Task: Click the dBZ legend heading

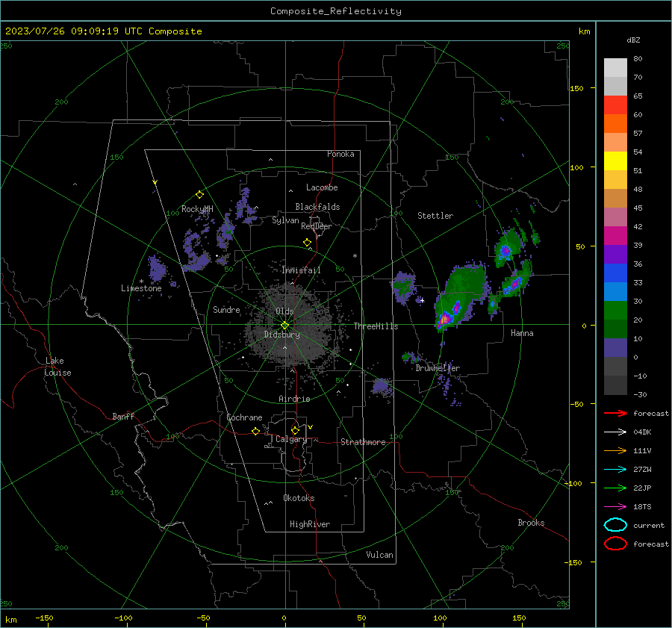Action: point(633,40)
